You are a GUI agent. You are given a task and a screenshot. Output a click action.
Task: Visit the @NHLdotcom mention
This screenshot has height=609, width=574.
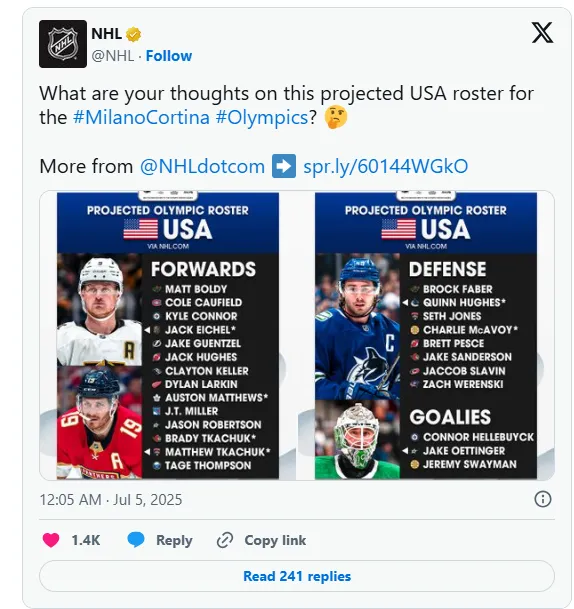point(202,166)
